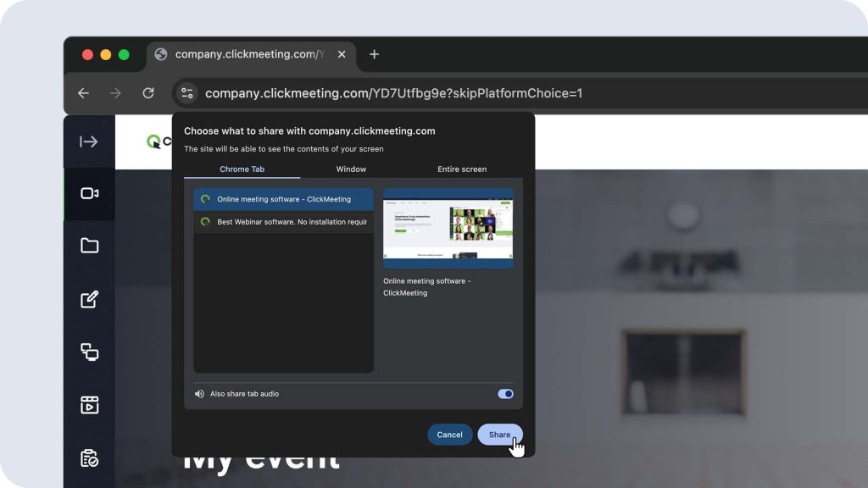Click the Share button

coord(499,435)
